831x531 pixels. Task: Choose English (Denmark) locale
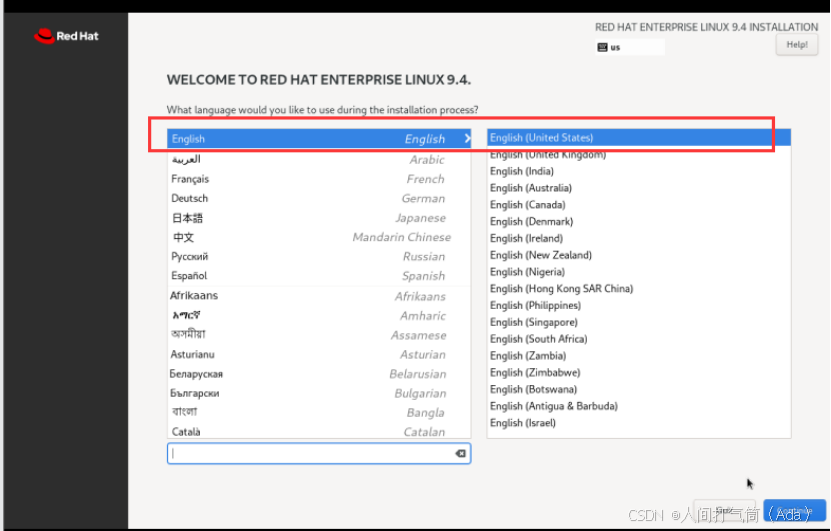639,222
